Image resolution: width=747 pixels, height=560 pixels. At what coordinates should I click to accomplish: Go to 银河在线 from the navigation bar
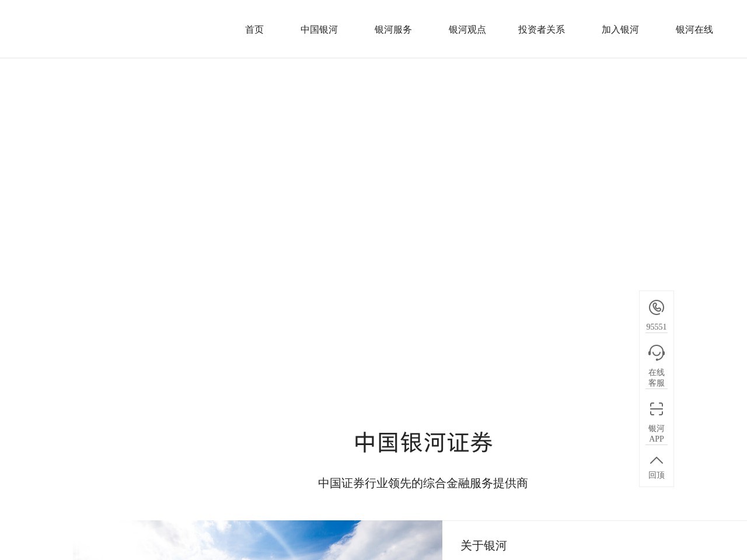(x=694, y=30)
